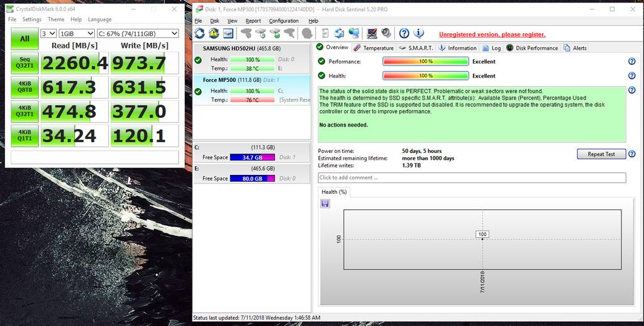Open the Settings menu in CrystalDiskMark
Screen dimensions: 644x326
click(x=31, y=20)
